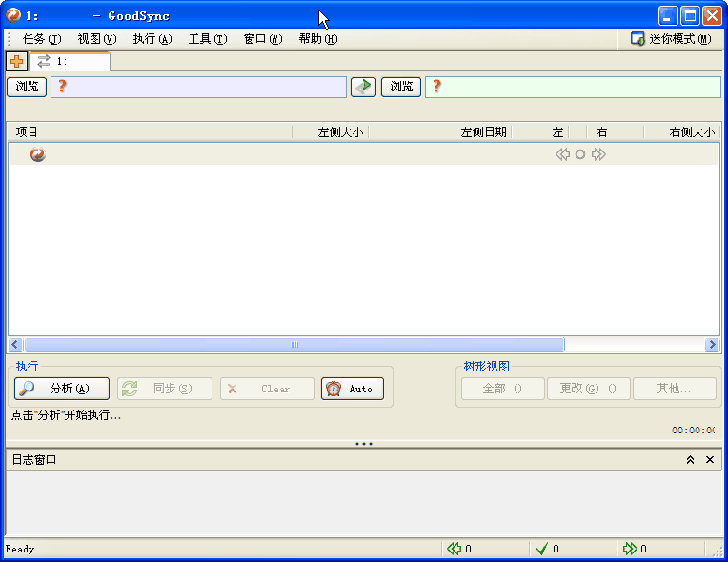Click the circle do-nothing icon in the row
Viewport: 728px width, 562px height.
[x=580, y=154]
